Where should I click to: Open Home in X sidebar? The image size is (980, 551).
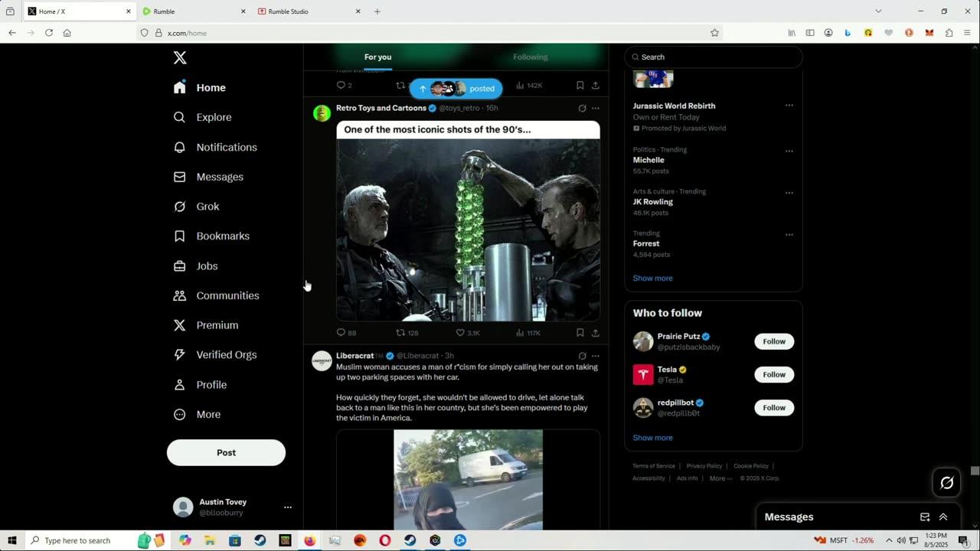pyautogui.click(x=200, y=88)
